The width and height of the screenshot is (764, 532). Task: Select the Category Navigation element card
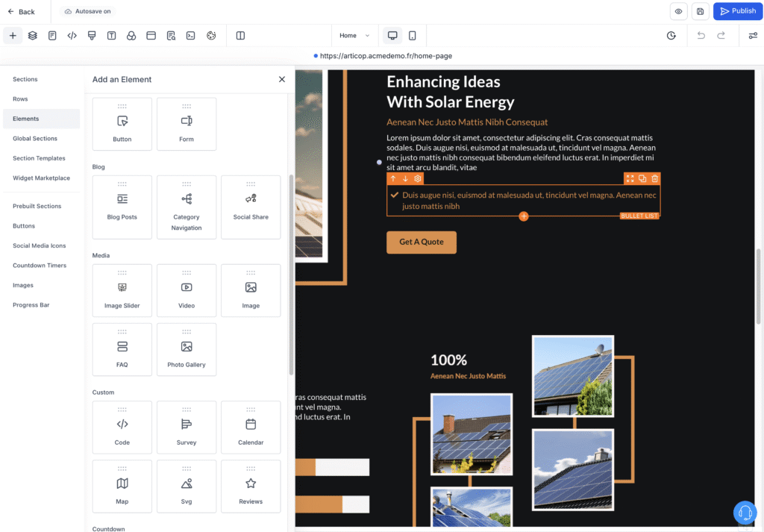tap(186, 207)
